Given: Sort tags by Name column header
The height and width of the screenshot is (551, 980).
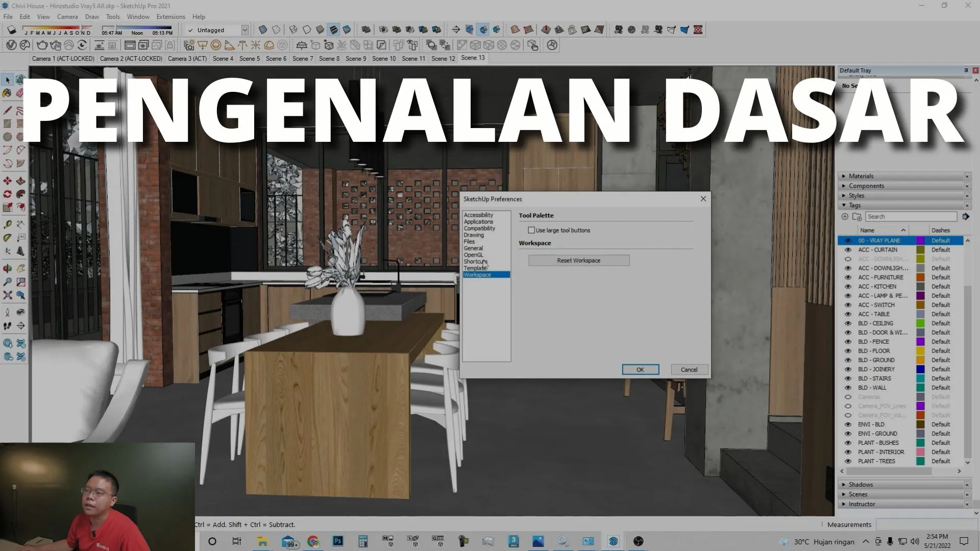Looking at the screenshot, I should 883,231.
